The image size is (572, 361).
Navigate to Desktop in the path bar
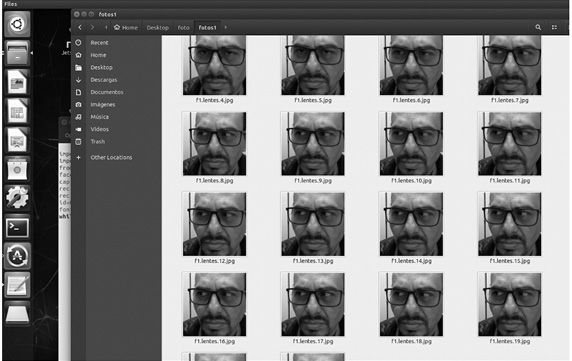[158, 28]
